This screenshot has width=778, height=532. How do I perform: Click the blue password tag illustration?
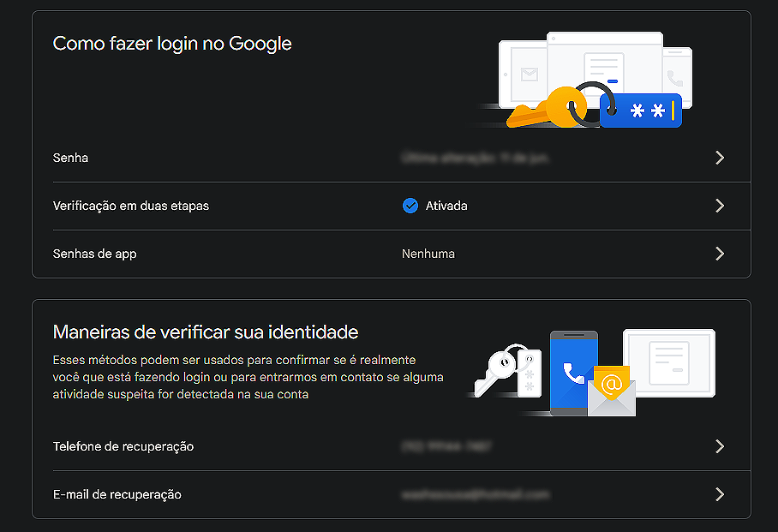tap(641, 111)
